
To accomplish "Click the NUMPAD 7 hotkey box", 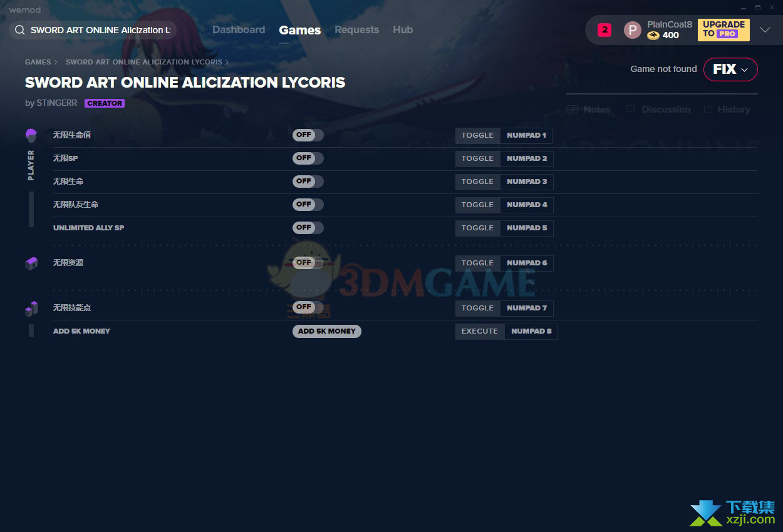I will coord(527,308).
